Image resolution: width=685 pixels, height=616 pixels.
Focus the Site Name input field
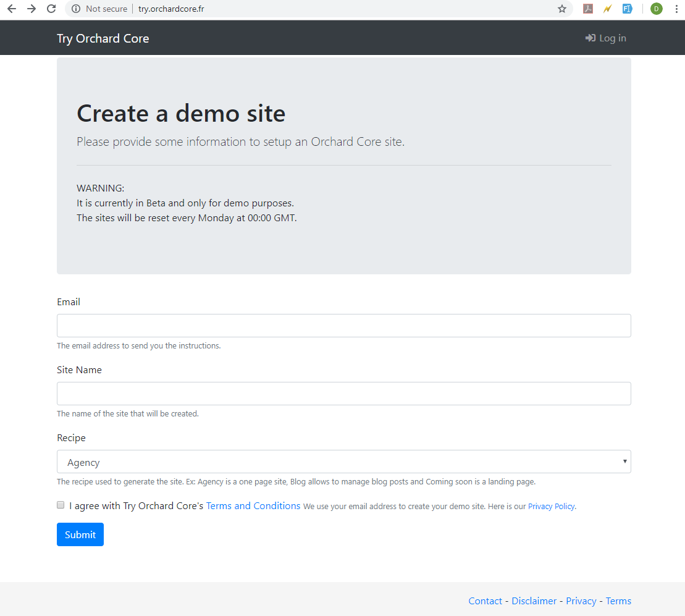tap(344, 394)
